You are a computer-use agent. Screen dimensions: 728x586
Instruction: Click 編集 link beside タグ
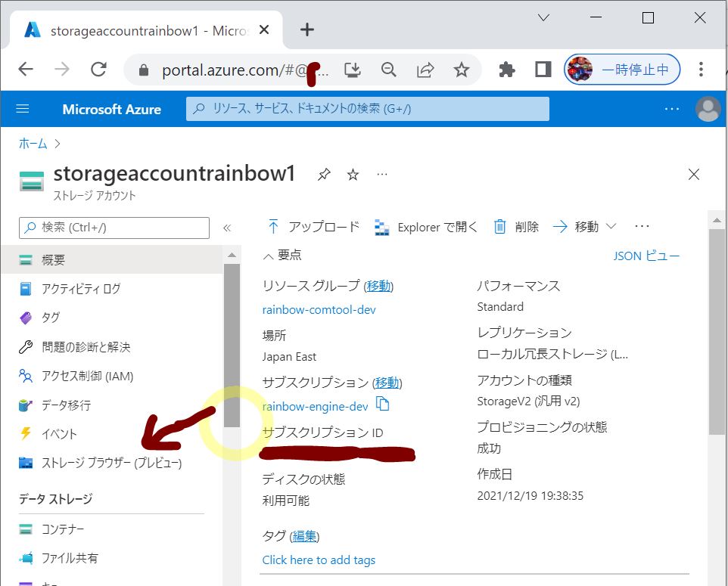tap(304, 536)
